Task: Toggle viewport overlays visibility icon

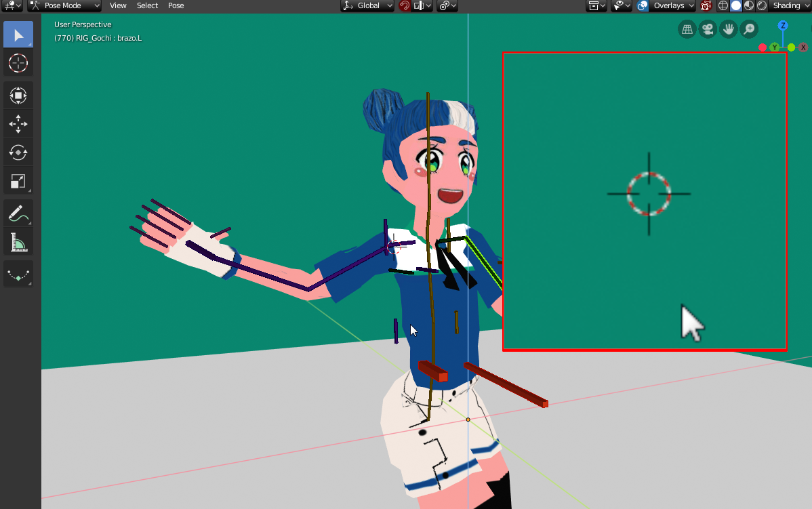Action: point(643,5)
